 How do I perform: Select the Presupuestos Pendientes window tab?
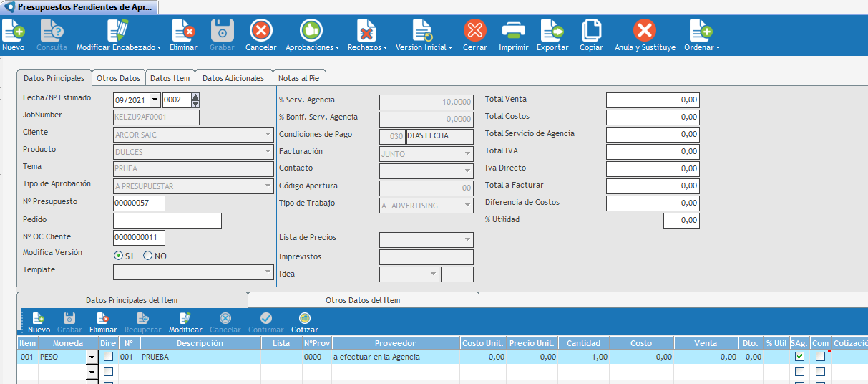(80, 7)
